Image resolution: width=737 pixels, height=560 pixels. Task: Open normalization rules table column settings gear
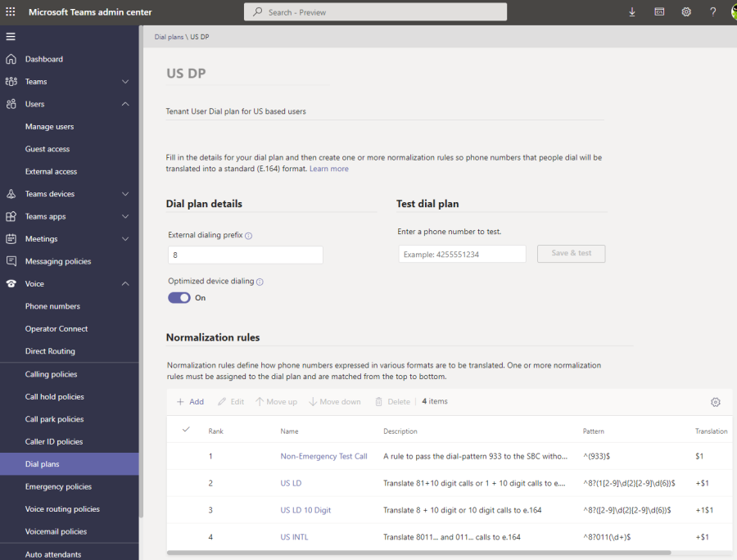tap(716, 402)
